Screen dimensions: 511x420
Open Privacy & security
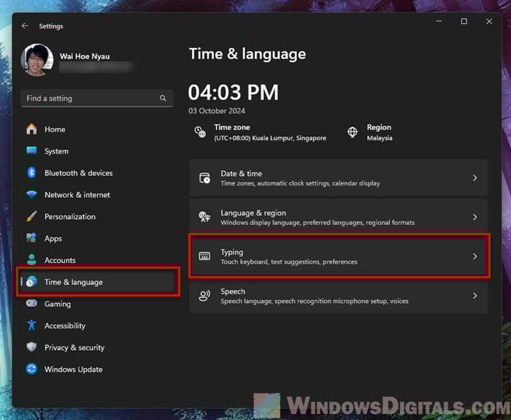pyautogui.click(x=97, y=348)
